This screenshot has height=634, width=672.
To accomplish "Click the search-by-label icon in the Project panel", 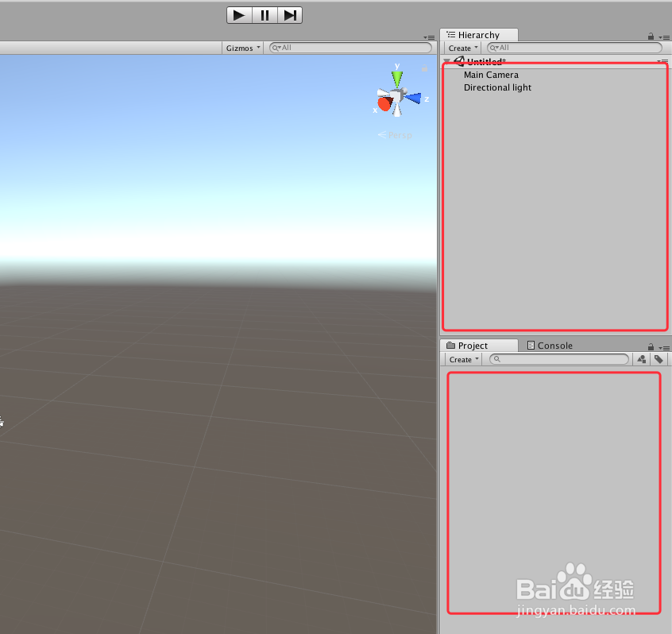I will 659,359.
